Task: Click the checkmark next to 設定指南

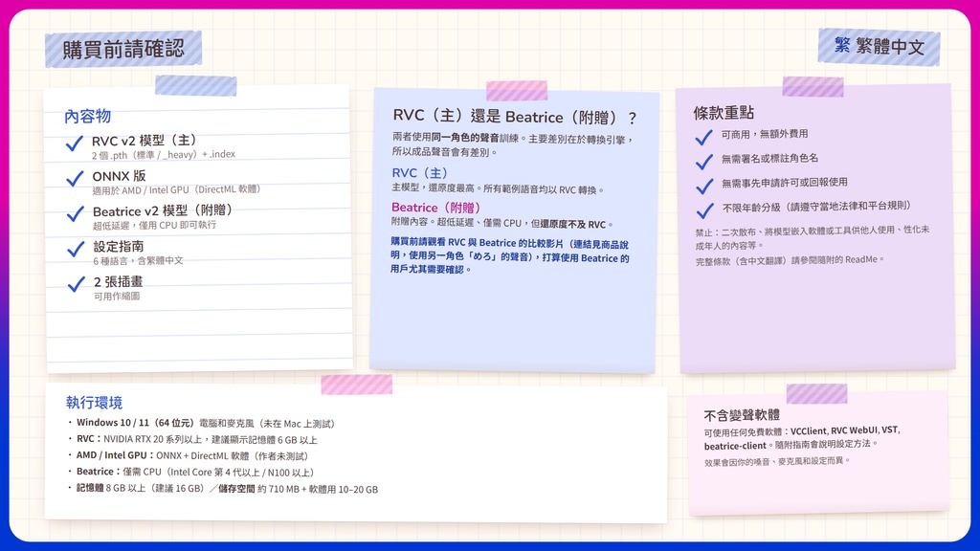Action: (x=77, y=250)
